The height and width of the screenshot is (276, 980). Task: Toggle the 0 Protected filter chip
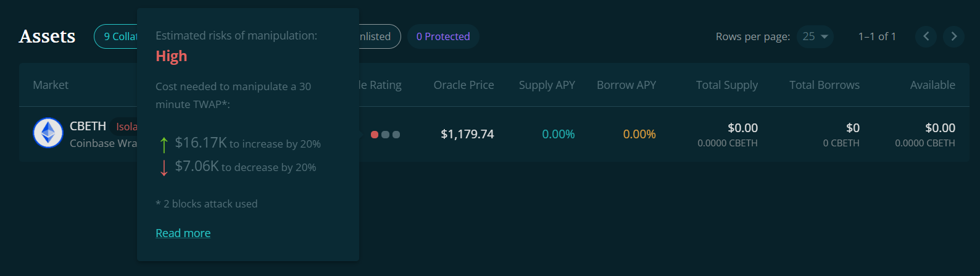point(443,36)
